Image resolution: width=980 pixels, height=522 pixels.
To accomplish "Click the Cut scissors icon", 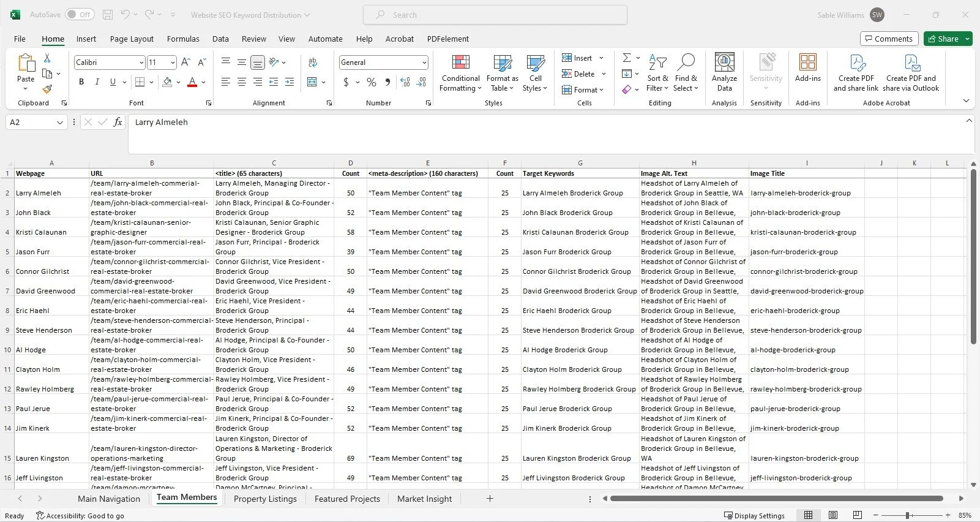I will click(x=47, y=58).
